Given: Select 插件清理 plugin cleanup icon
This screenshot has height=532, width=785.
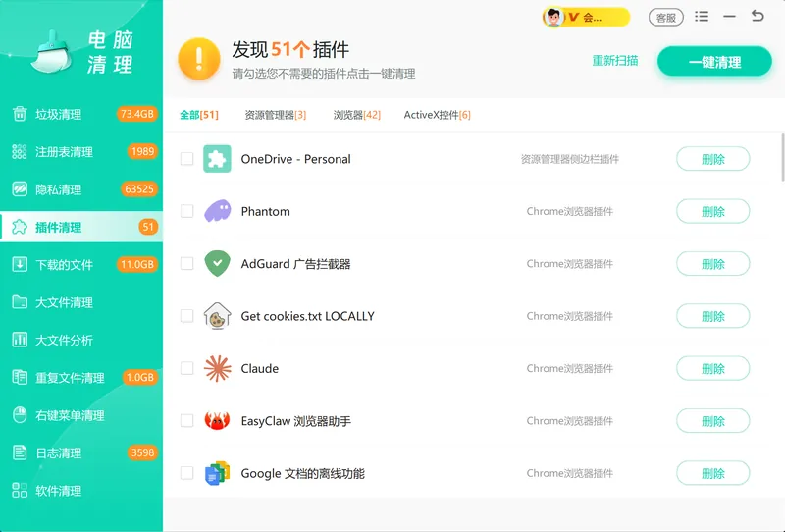Looking at the screenshot, I should pos(20,227).
